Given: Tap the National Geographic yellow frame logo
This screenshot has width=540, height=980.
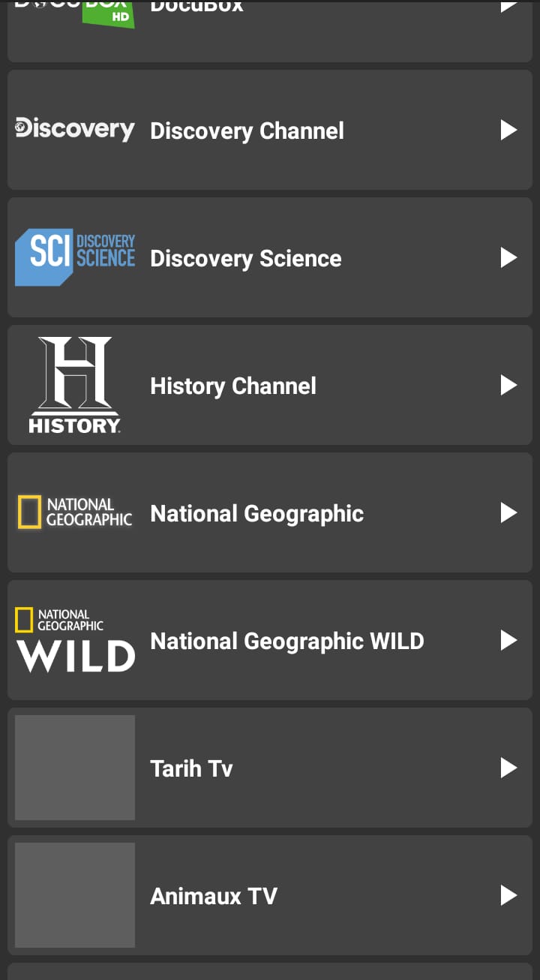Looking at the screenshot, I should pyautogui.click(x=75, y=513).
